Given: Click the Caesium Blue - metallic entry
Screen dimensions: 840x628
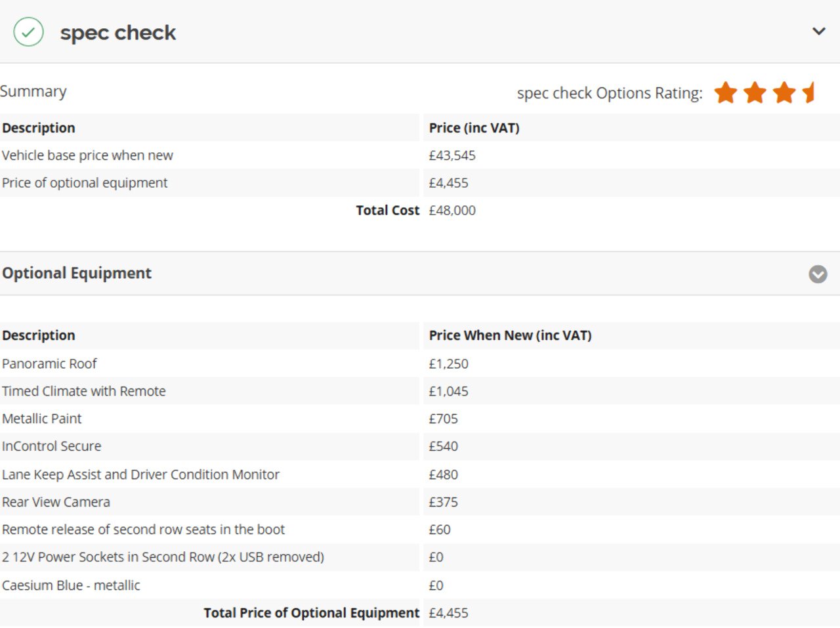Looking at the screenshot, I should [71, 585].
